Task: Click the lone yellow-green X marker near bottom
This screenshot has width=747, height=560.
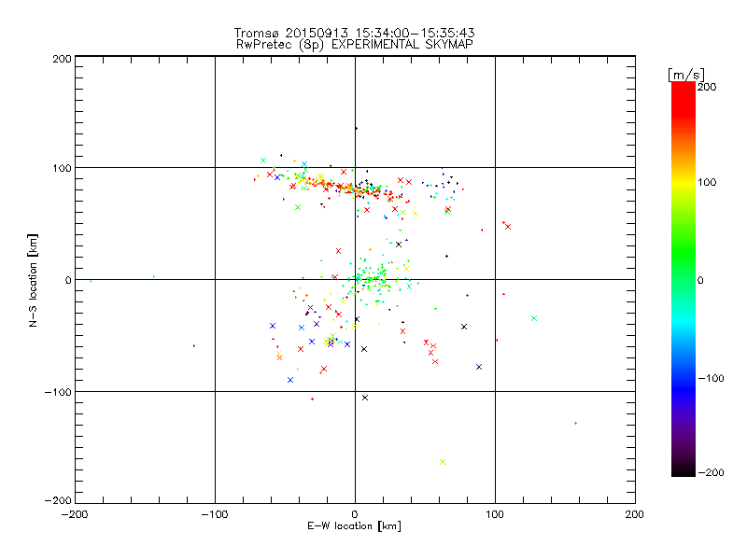Action: (443, 462)
